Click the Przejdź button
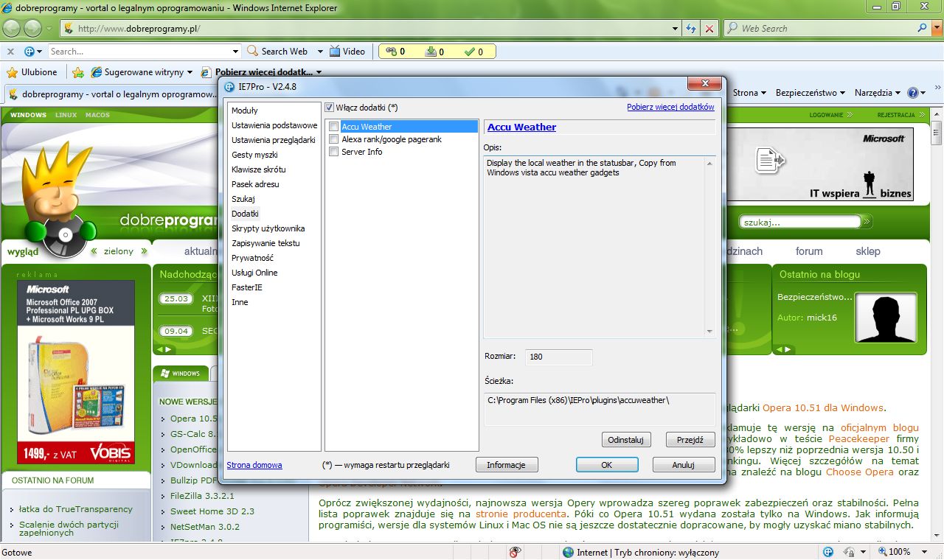Image resolution: width=944 pixels, height=560 pixels. (690, 440)
